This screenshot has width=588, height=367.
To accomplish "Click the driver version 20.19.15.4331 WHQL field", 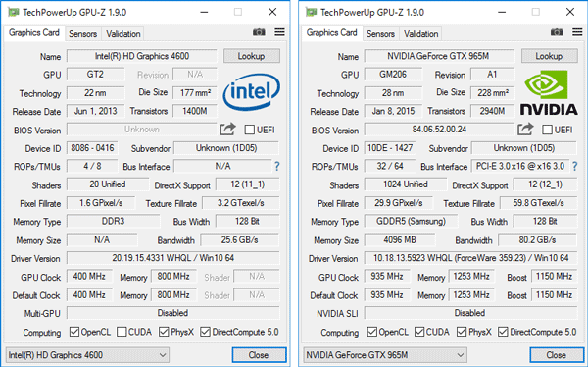I will coord(173,258).
